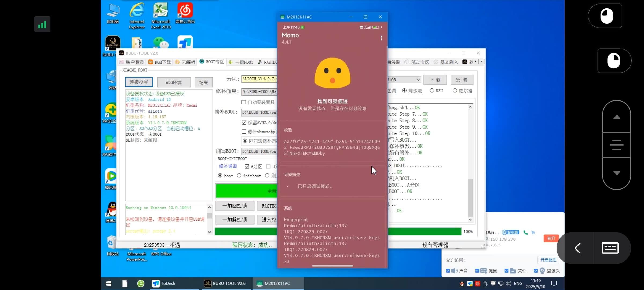Open the firmware version dropdown beside 下载
Viewport: 644px width, 290px height.
[x=418, y=79]
